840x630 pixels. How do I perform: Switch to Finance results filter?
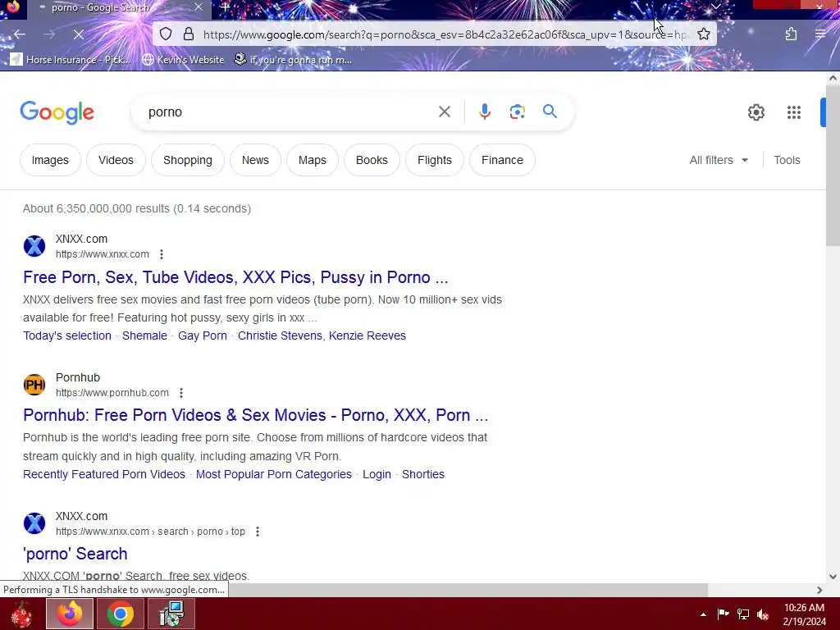(502, 160)
